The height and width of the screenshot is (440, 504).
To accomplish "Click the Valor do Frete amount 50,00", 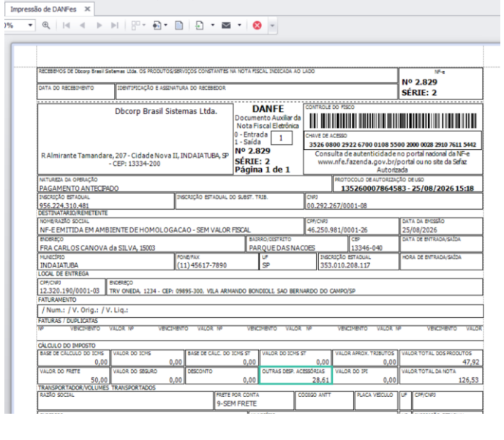I will pos(99,380).
